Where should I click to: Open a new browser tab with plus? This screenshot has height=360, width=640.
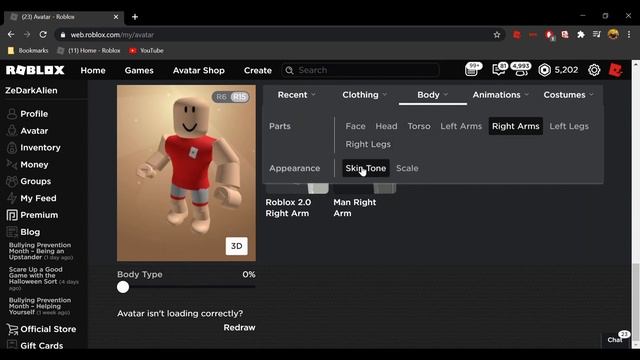pos(135,17)
